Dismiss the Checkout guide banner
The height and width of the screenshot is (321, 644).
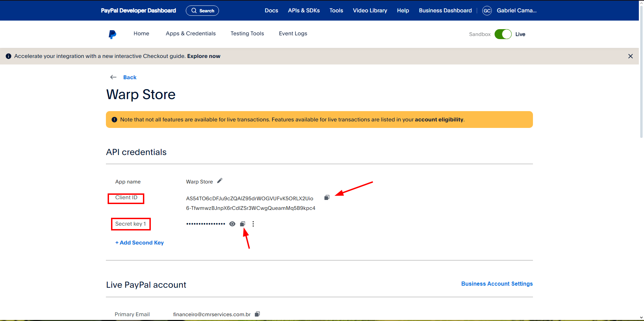coord(630,56)
